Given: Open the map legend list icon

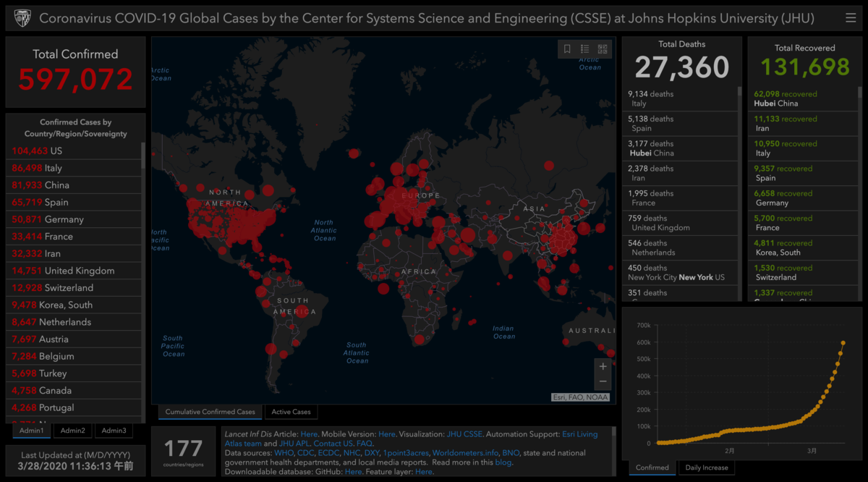Looking at the screenshot, I should [x=585, y=49].
